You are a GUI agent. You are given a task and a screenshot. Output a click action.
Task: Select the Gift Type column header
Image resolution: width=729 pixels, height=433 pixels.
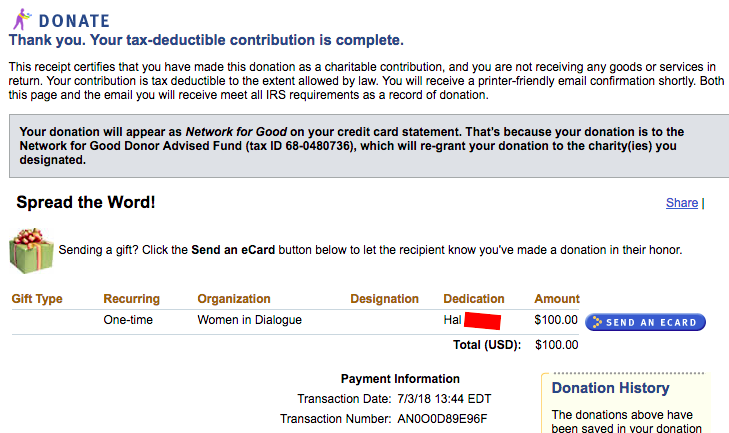[37, 299]
